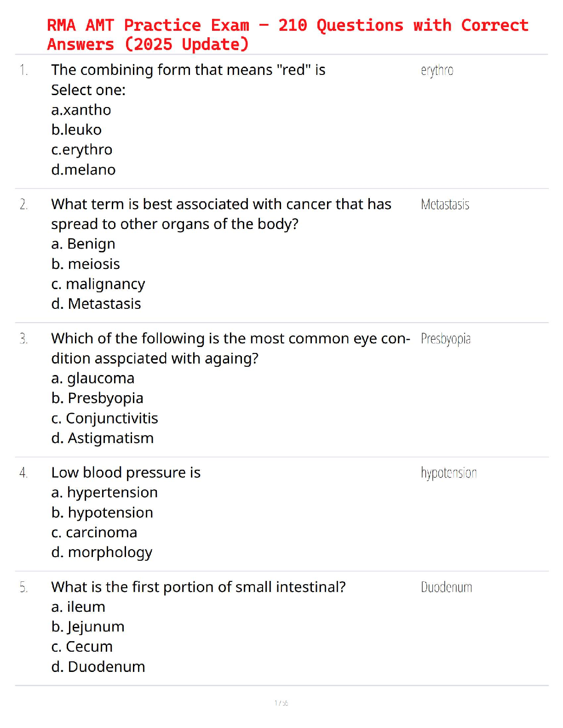
Task: Select answer option 'c.erythro' in question 1
Action: pyautogui.click(x=82, y=150)
